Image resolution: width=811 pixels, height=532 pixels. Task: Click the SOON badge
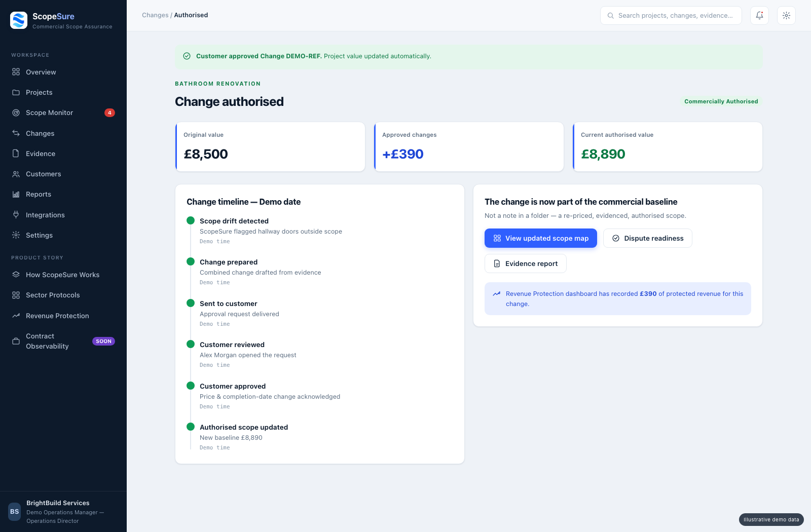103,341
